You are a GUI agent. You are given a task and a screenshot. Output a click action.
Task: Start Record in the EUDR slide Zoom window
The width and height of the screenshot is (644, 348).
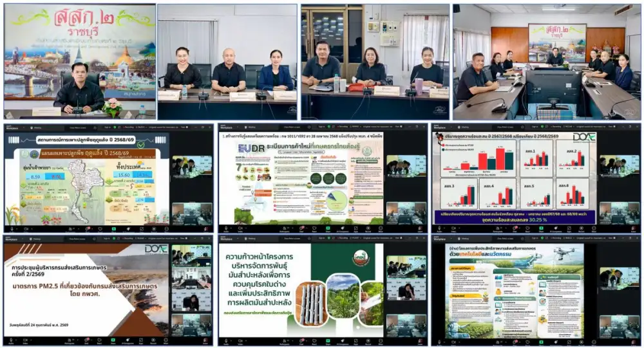(x=368, y=228)
